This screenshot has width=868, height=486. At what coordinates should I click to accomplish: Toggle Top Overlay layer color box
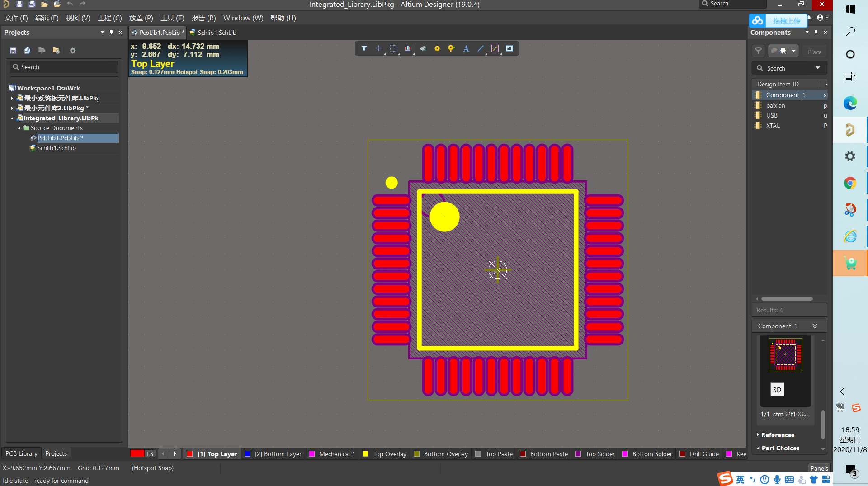366,454
